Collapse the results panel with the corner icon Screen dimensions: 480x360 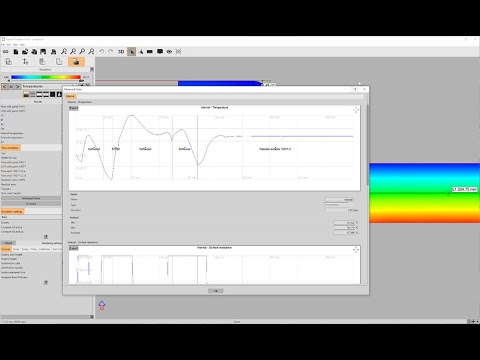pos(92,69)
